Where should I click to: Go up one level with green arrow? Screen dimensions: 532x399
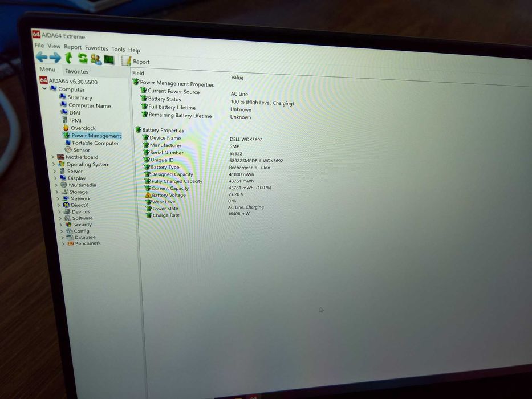point(68,58)
